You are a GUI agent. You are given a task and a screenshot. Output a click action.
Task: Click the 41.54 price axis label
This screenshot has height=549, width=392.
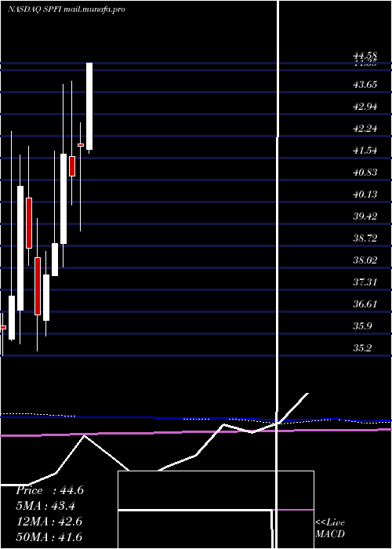point(365,151)
